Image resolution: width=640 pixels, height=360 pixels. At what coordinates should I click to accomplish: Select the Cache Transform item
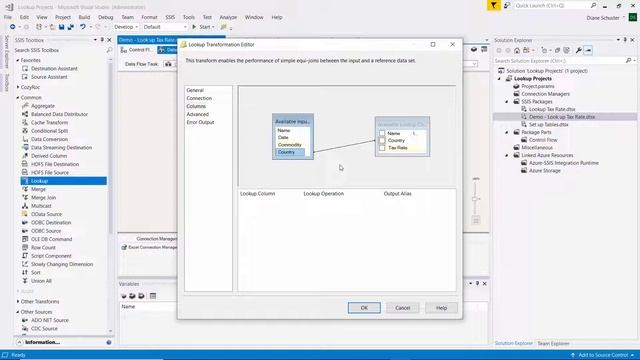(x=49, y=122)
